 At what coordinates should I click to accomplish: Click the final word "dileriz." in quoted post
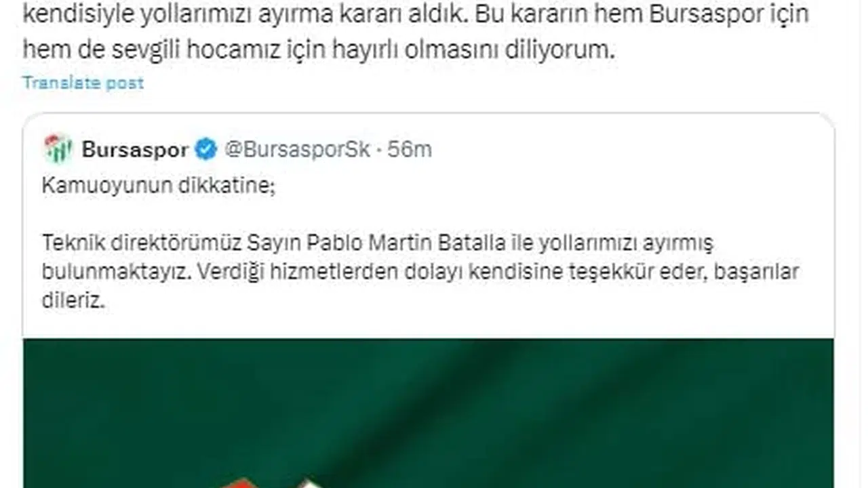point(74,301)
